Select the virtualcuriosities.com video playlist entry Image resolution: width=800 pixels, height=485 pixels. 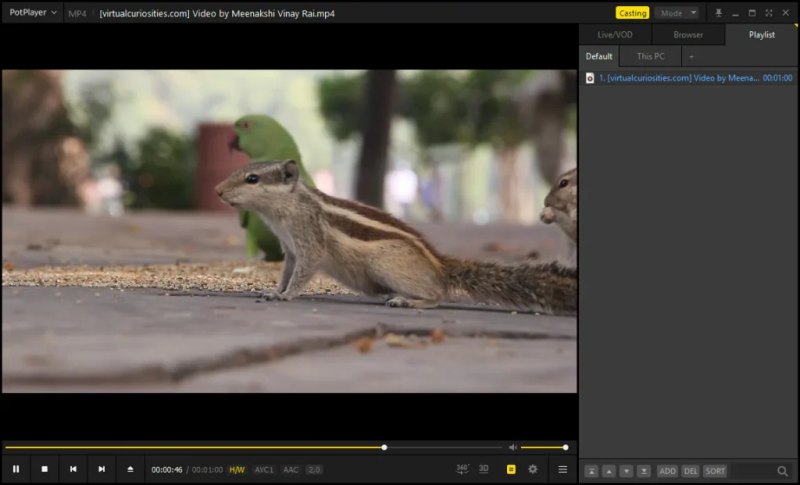tap(688, 78)
